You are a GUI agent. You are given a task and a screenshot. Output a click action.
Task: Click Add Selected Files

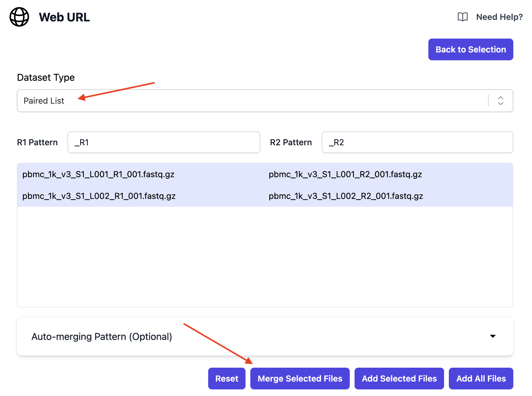point(399,379)
